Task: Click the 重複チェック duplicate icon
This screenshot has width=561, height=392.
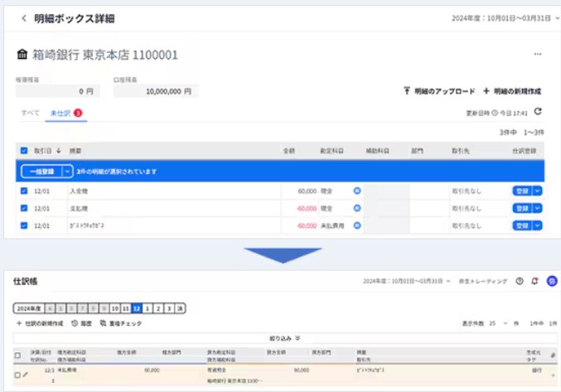Action: (x=103, y=323)
